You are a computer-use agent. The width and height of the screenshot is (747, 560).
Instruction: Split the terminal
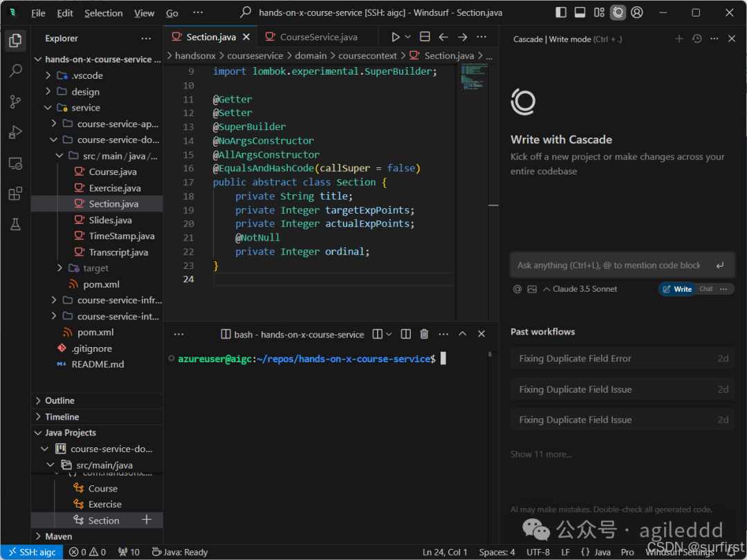(x=406, y=335)
